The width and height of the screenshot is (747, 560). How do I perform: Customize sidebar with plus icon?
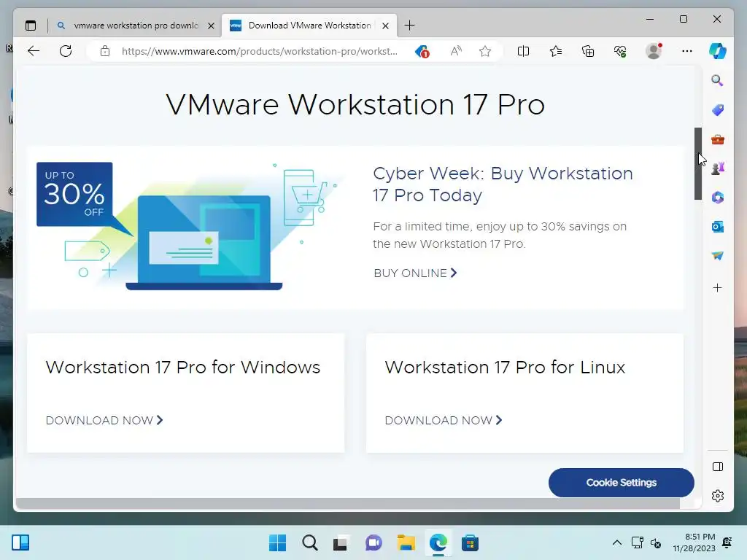(718, 287)
